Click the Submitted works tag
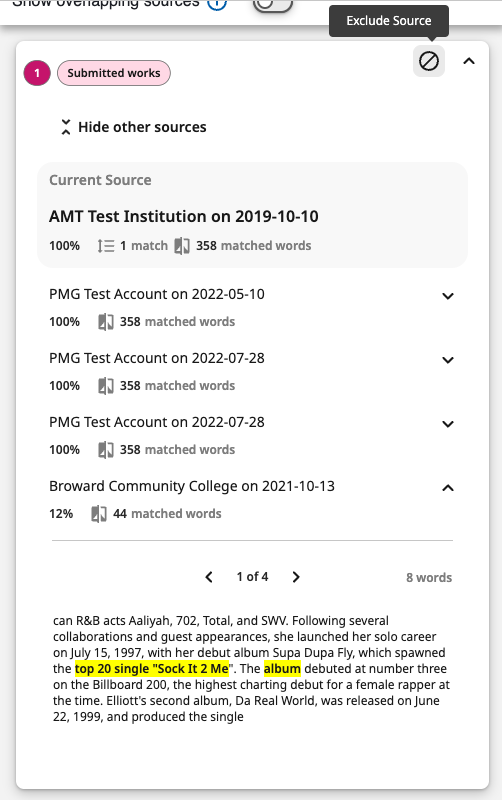 point(114,73)
